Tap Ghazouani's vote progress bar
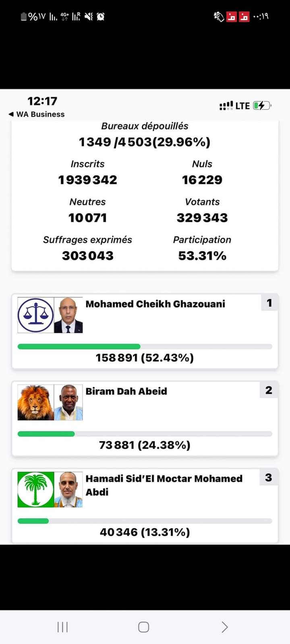This screenshot has height=644, width=290. pyautogui.click(x=145, y=346)
